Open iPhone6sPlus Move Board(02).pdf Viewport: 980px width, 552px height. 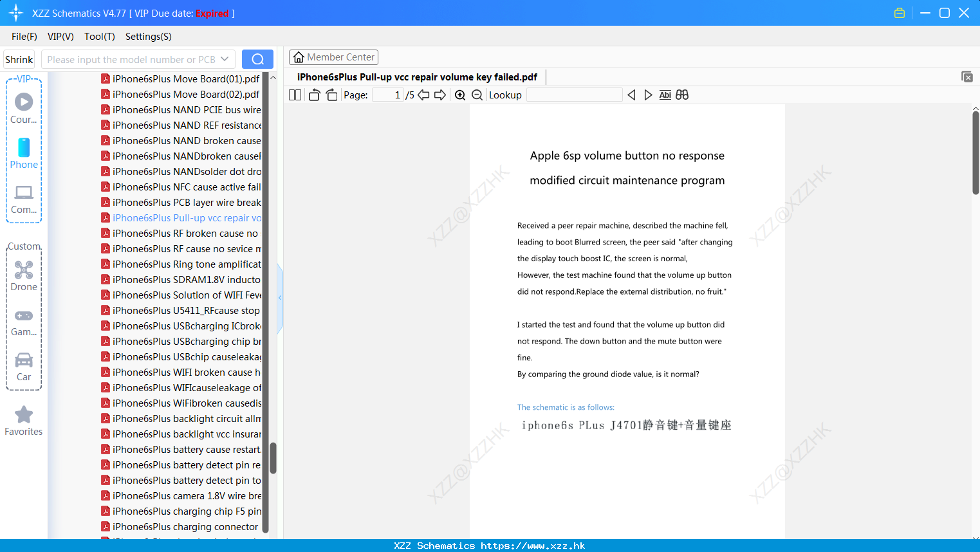[180, 95]
